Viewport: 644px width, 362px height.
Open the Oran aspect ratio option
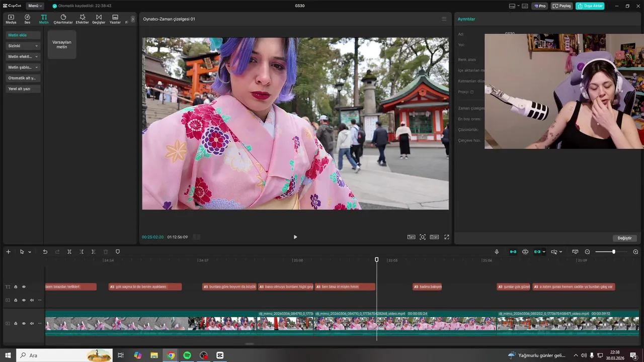click(x=434, y=237)
